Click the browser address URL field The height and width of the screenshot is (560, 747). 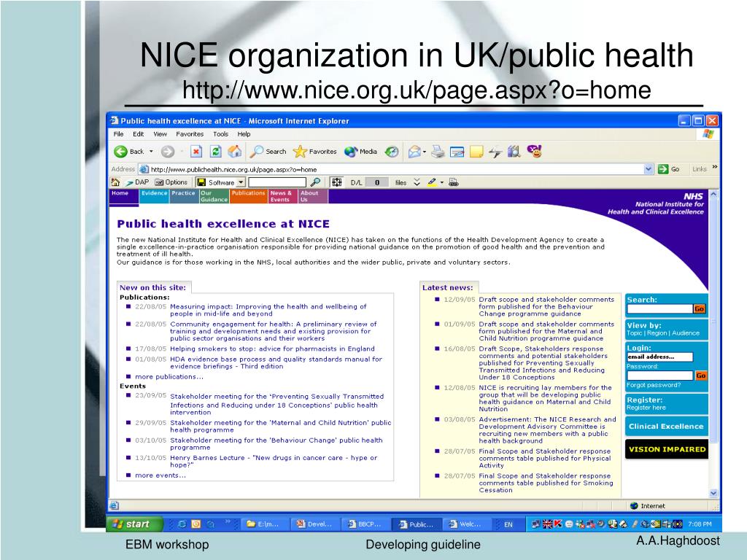click(395, 169)
